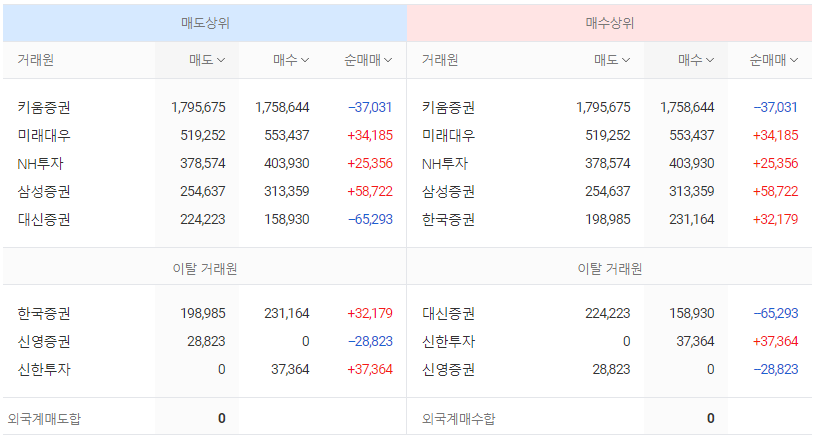The width and height of the screenshot is (818, 438).
Task: Click 미래대우 매도 519,252 in 매도상위
Action: tap(203, 136)
